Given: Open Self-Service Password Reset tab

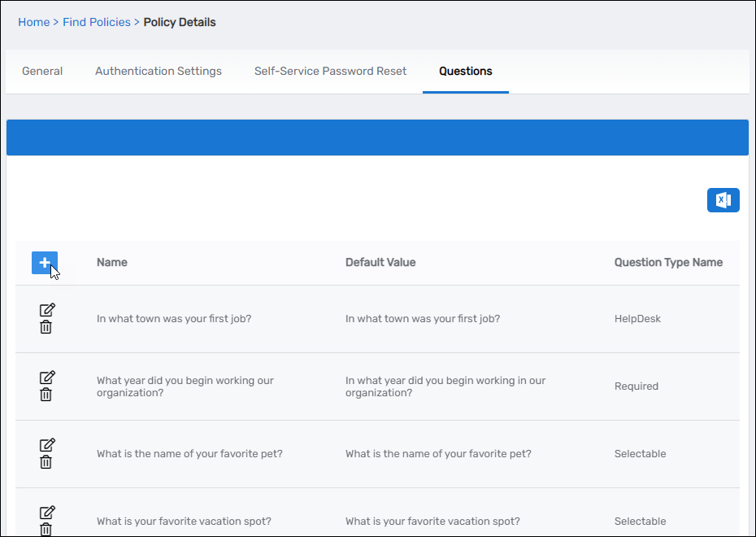Looking at the screenshot, I should point(330,72).
